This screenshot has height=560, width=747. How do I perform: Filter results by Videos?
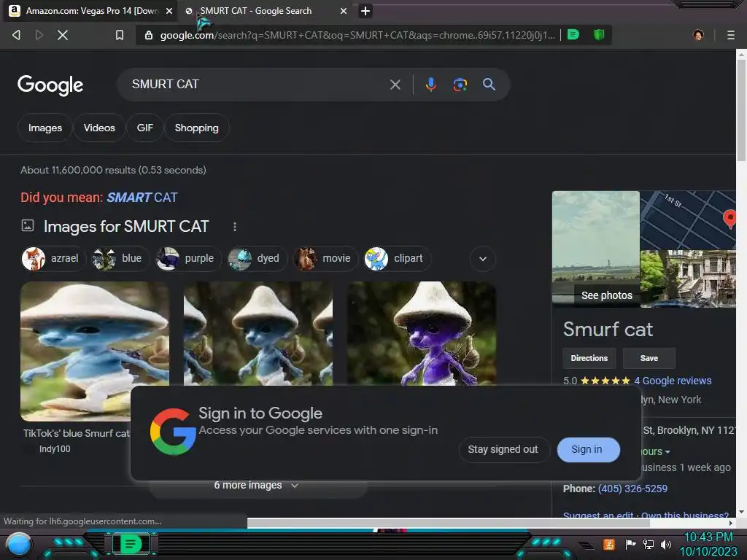click(99, 128)
